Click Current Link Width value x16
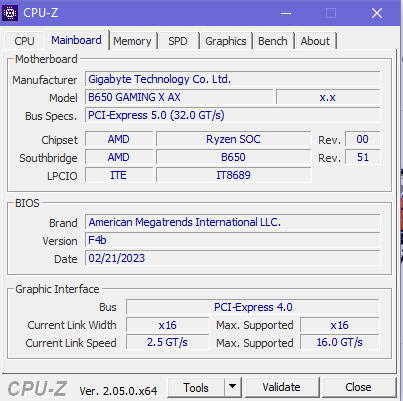403x401 pixels. (167, 325)
